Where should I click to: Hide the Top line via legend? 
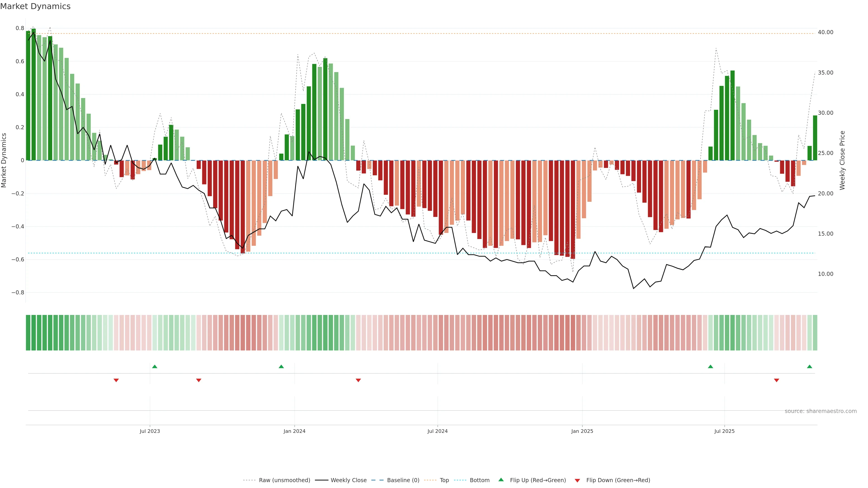[444, 480]
